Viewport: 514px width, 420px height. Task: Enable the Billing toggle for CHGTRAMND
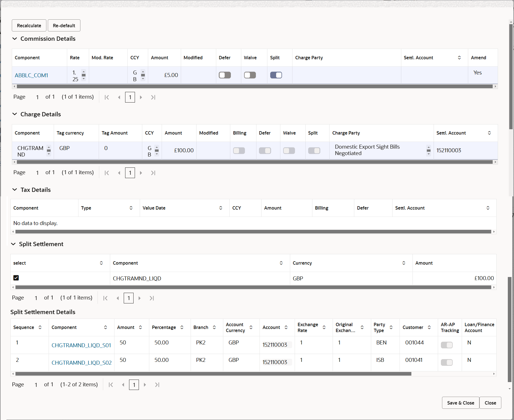click(x=239, y=151)
